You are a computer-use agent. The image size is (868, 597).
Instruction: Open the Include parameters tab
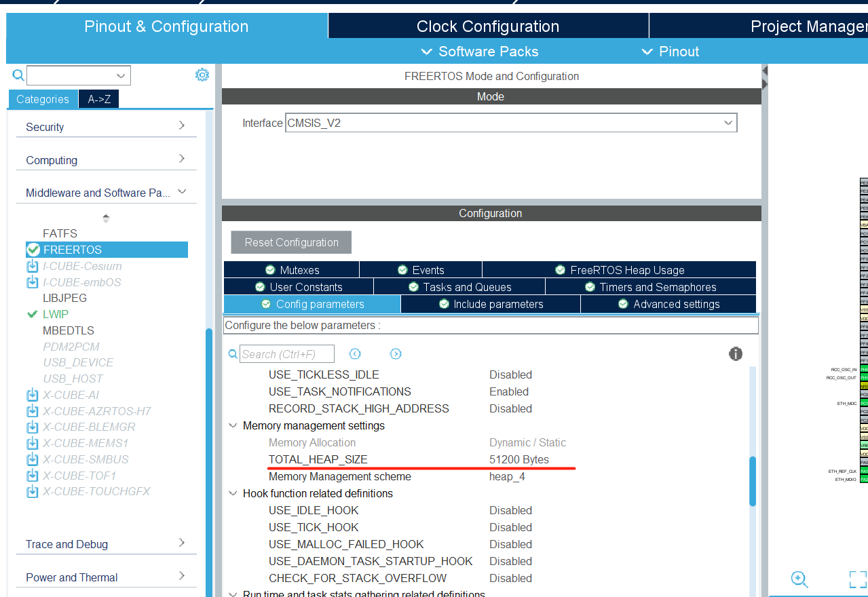click(x=491, y=304)
